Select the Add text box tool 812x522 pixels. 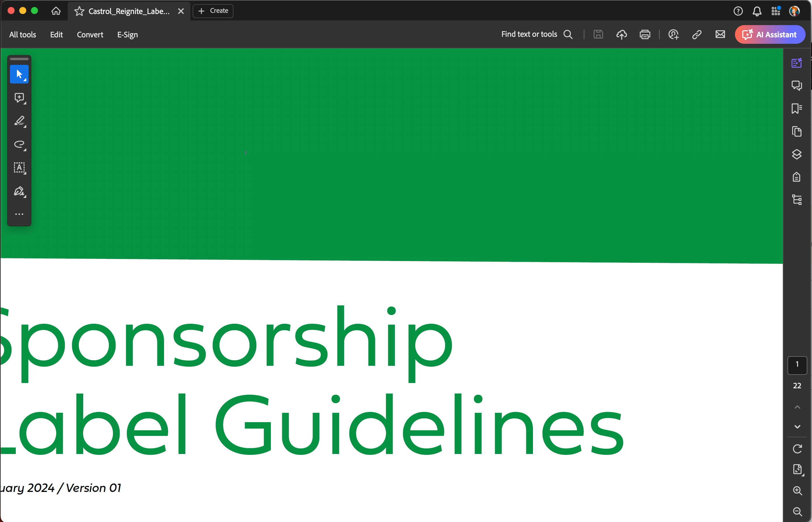pos(19,168)
